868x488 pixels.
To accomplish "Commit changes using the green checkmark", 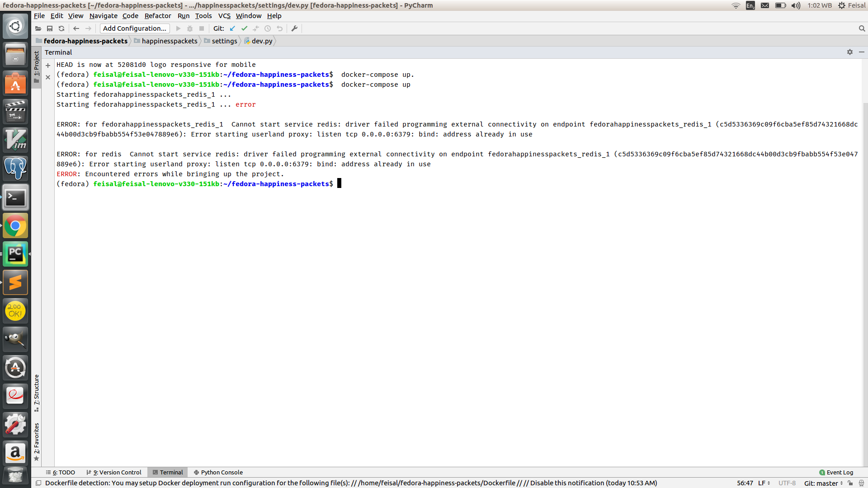I will [244, 28].
